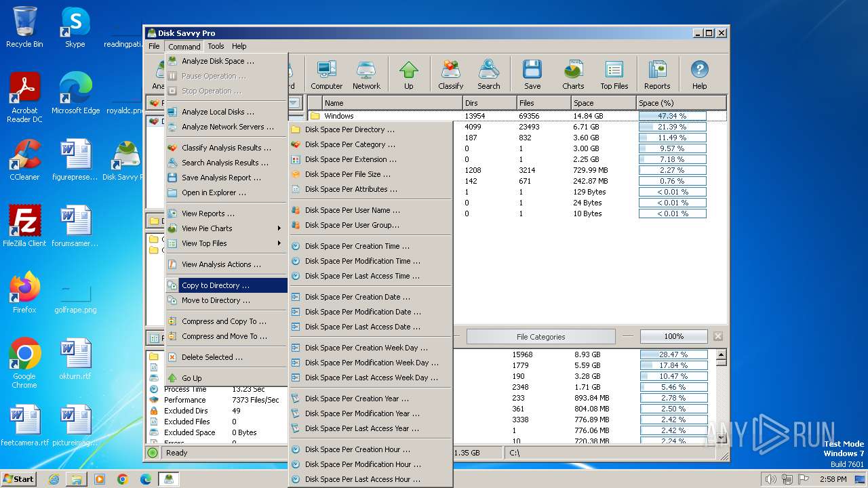Click the 28.47 % category bar

click(x=673, y=354)
